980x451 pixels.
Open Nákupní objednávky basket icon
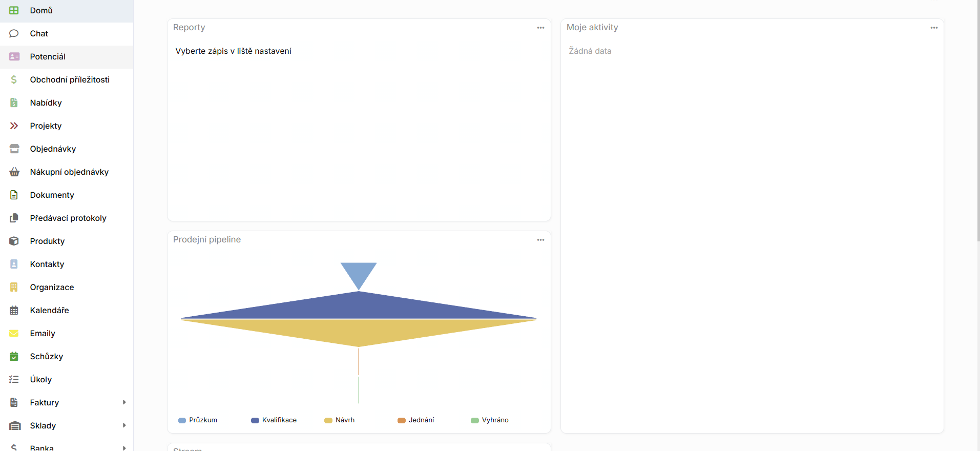(x=14, y=172)
